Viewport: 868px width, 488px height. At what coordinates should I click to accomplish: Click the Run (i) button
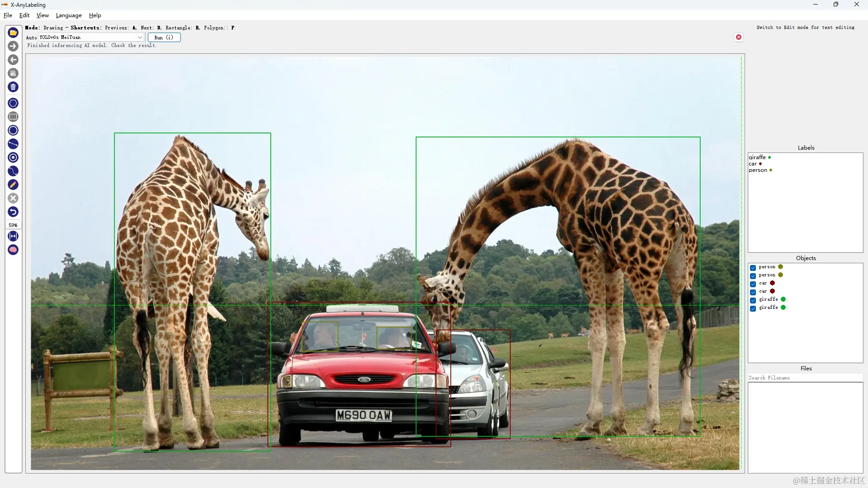pyautogui.click(x=164, y=38)
